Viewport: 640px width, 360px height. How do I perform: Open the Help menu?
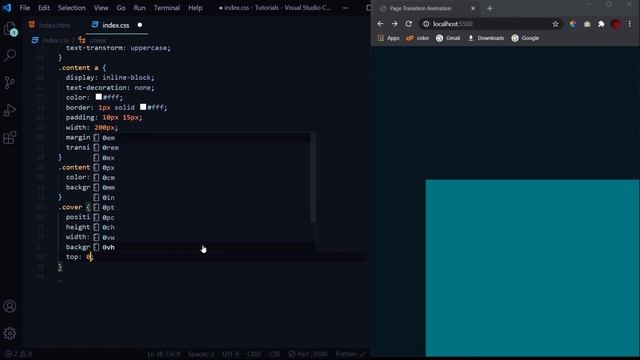click(x=195, y=8)
